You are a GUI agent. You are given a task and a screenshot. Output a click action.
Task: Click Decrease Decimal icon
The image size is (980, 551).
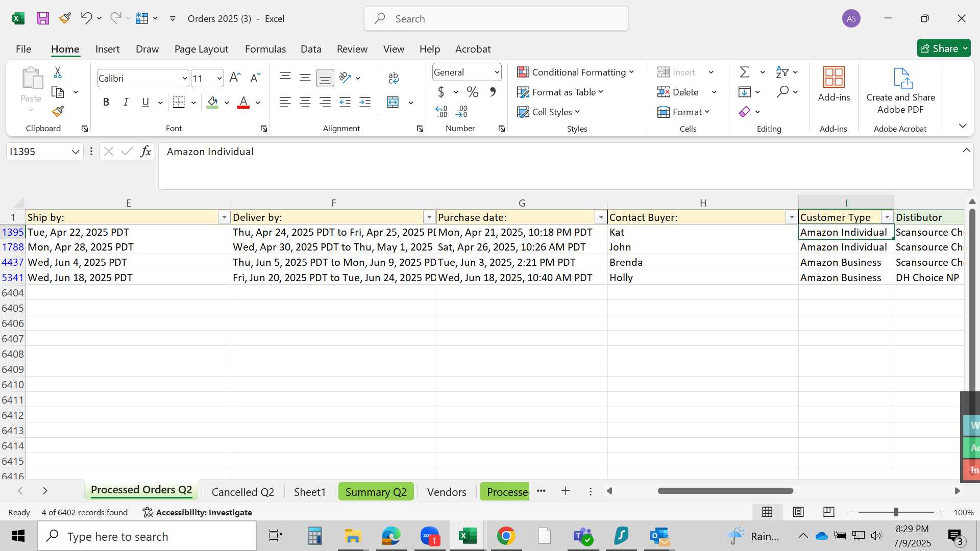(x=461, y=111)
